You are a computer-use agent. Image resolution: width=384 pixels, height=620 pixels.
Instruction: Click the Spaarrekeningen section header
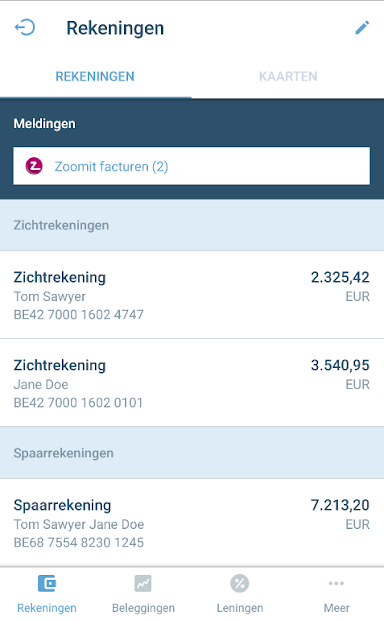tap(192, 453)
